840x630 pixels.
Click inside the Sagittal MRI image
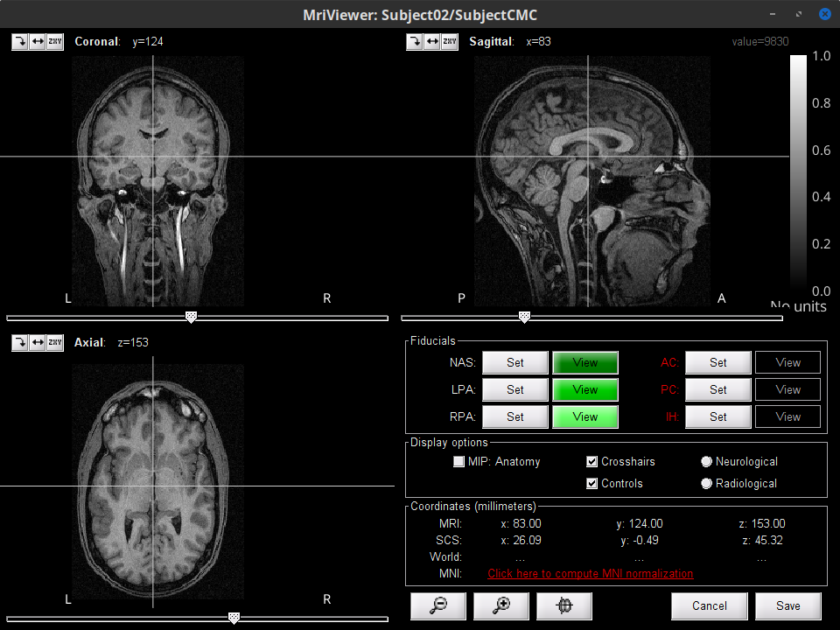click(592, 181)
